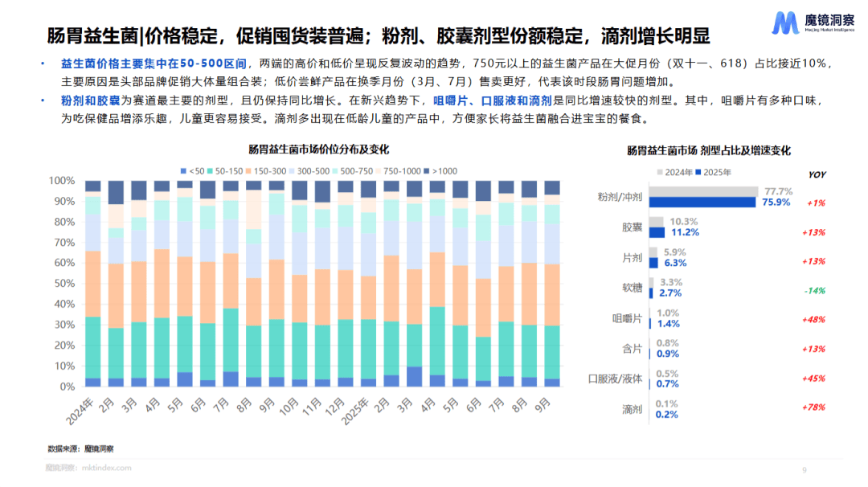Pick the >1000 legend swatch
Screen dimensions: 868x487
pos(426,171)
